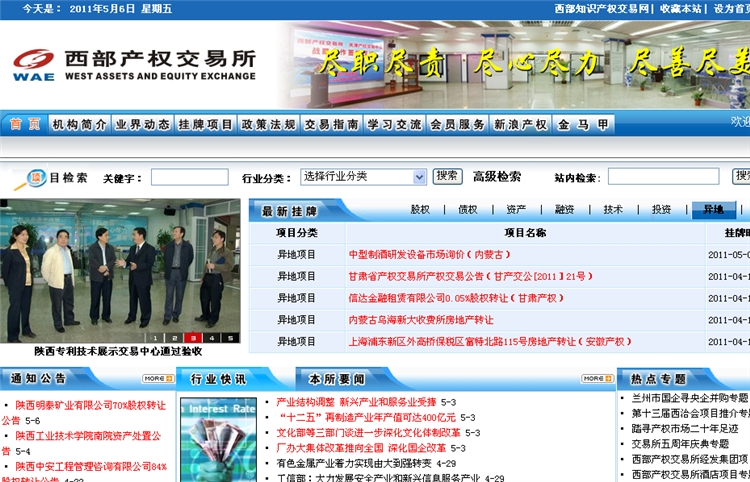Click 异地项目 cell in 中型制酒 row

pos(297,255)
